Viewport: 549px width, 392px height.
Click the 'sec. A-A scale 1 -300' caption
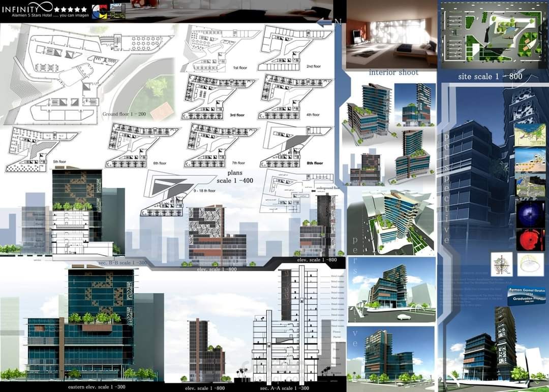pyautogui.click(x=284, y=388)
